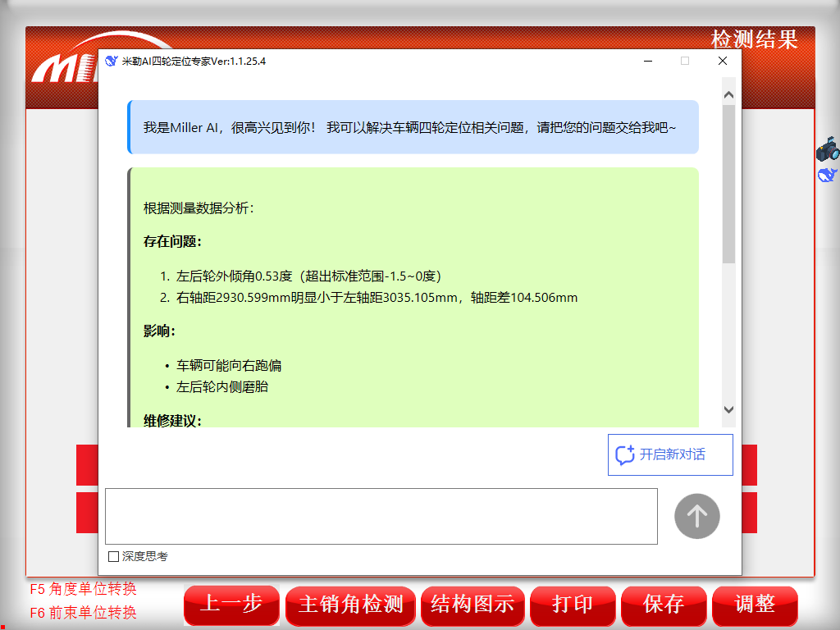Click the Miller AI greeting message bubble
This screenshot has height=630, width=840.
click(413, 127)
